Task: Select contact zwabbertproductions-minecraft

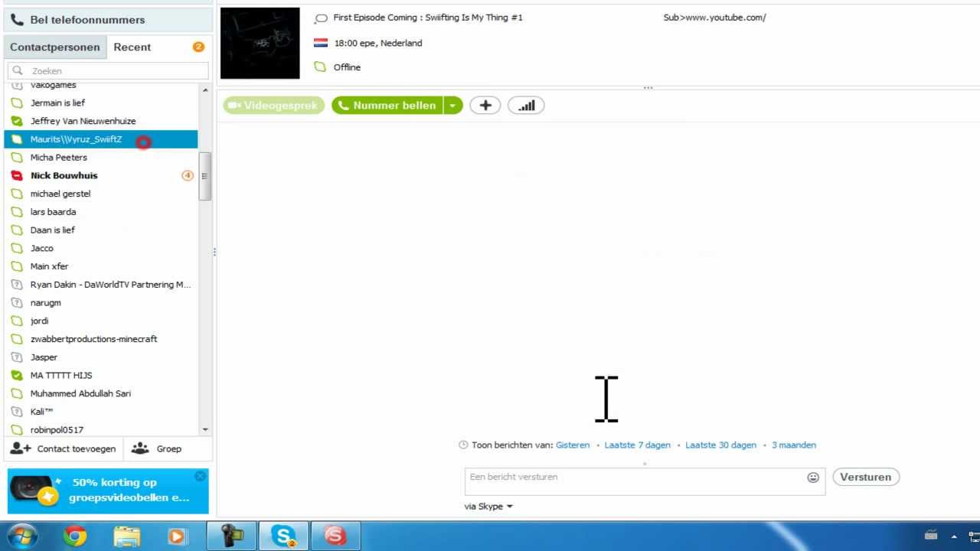Action: pyautogui.click(x=101, y=339)
